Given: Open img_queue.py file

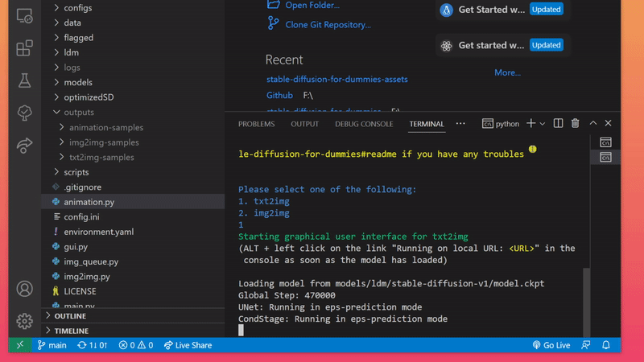Looking at the screenshot, I should [91, 261].
